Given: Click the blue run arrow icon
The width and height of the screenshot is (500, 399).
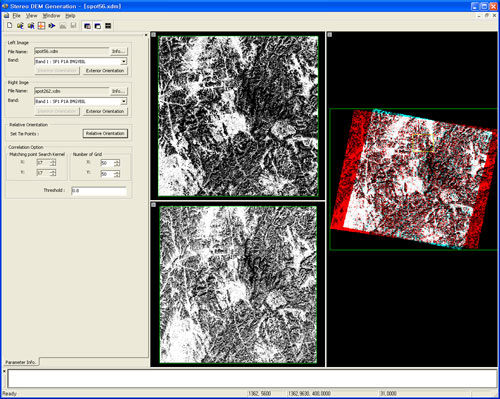Looking at the screenshot, I should 52,26.
